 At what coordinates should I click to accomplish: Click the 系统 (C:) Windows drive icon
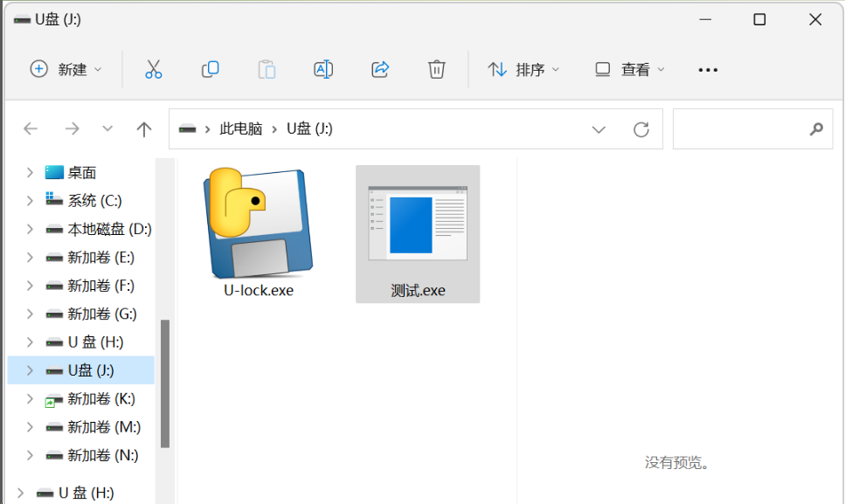[54, 198]
